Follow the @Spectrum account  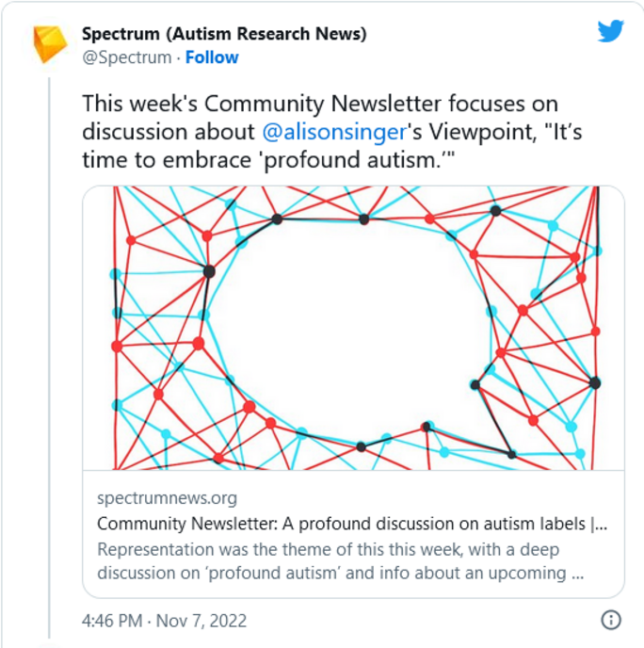(212, 57)
